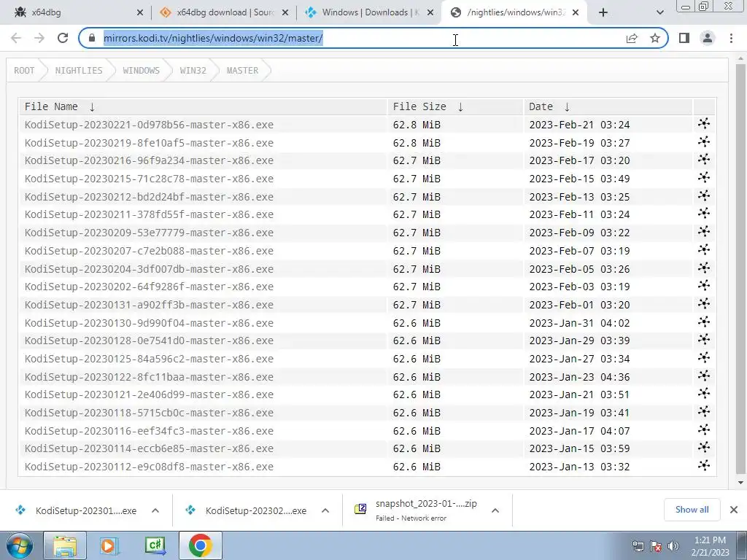Close the downloads bar
The image size is (747, 560).
click(x=734, y=510)
